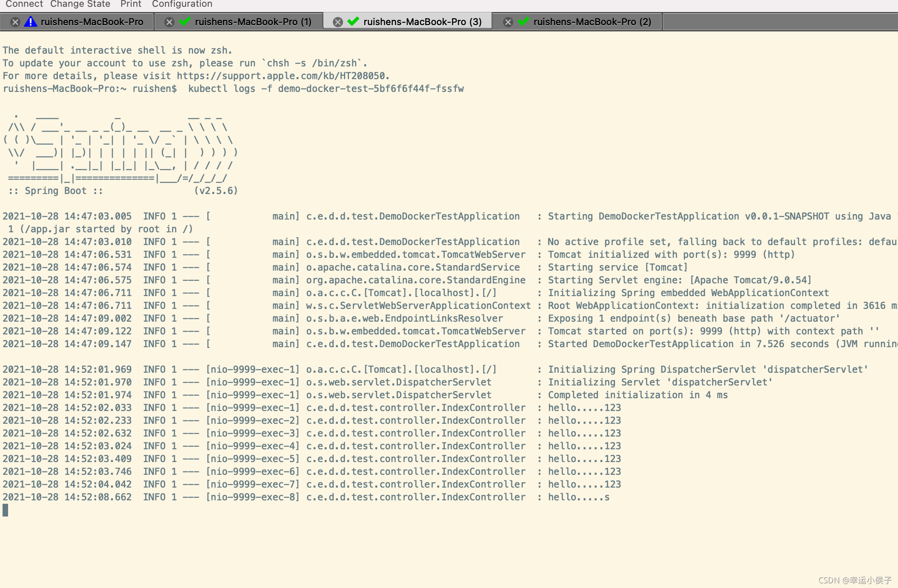Click the support.apple.com HT208050 URL
898x588 pixels.
pyautogui.click(x=281, y=76)
